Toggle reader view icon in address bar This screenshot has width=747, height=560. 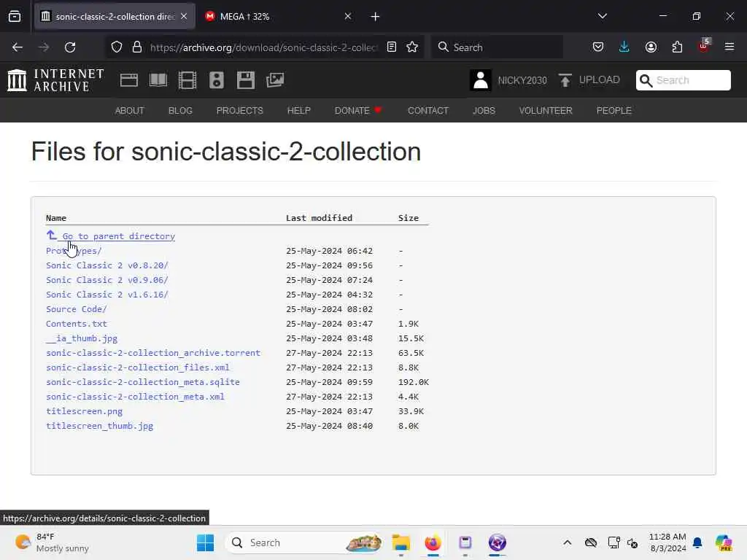tap(392, 47)
